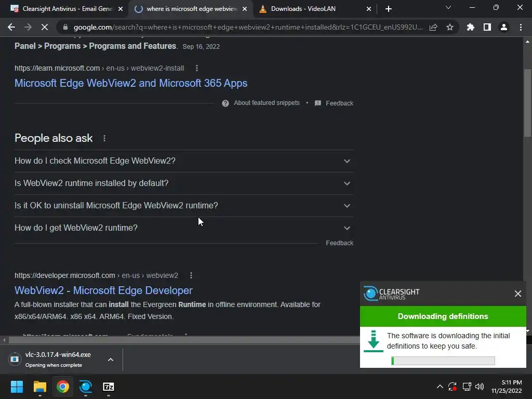Close the Google search tab

click(x=245, y=9)
